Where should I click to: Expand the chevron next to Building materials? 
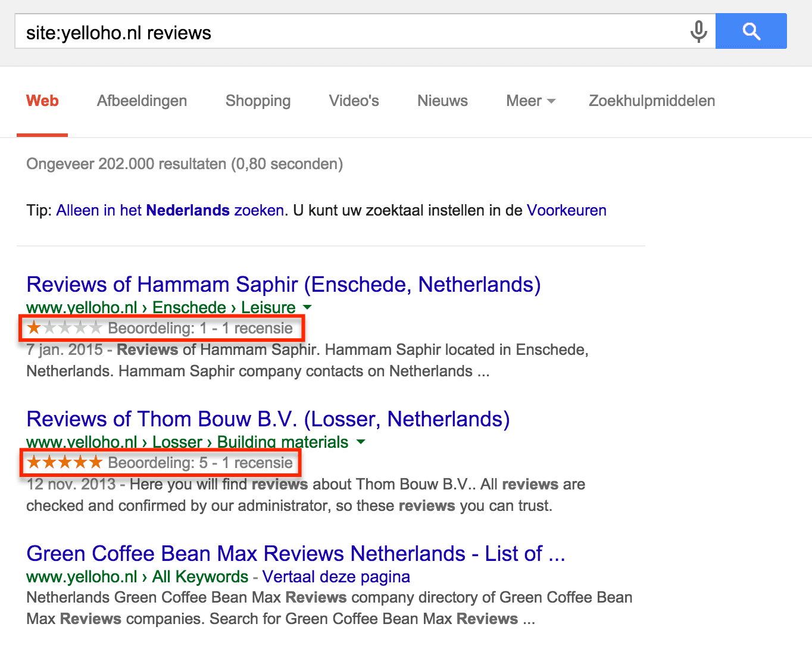361,442
